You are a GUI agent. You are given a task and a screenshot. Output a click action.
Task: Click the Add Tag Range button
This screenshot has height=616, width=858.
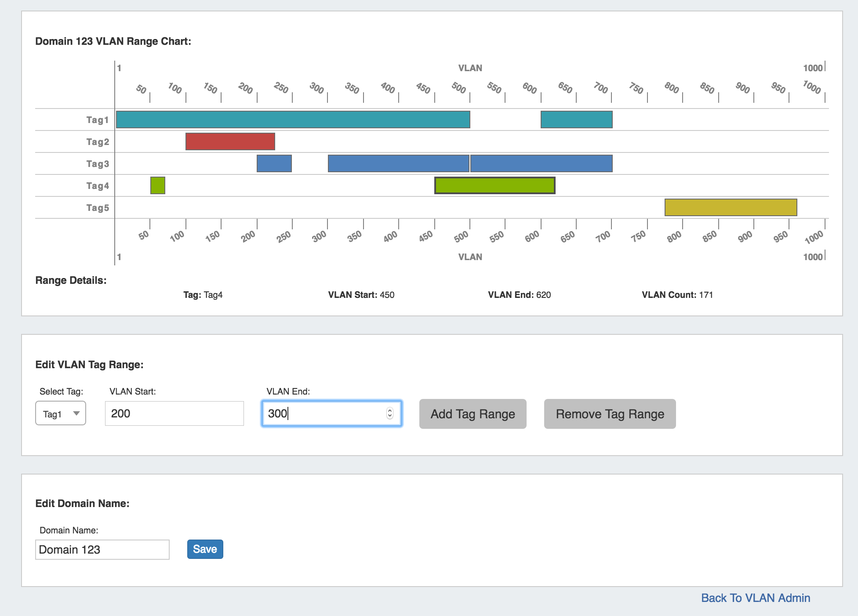point(473,414)
